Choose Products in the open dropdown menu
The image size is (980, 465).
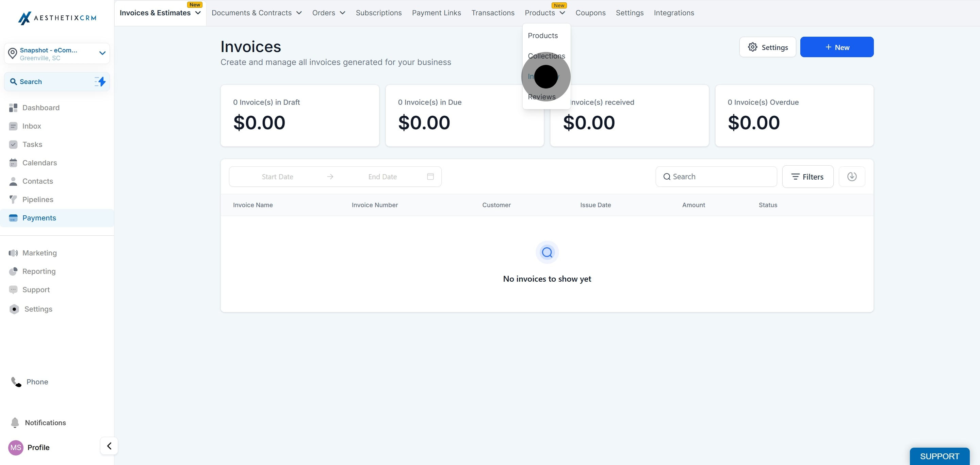coord(542,35)
